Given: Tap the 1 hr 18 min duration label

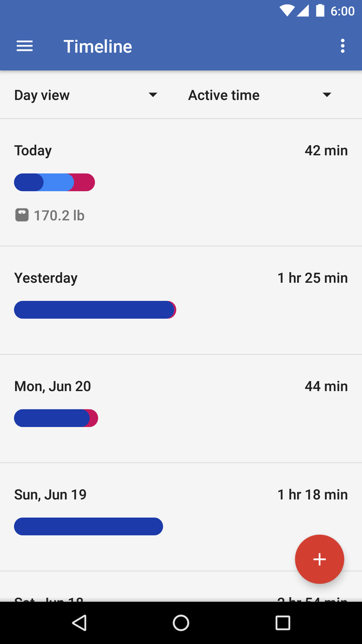Looking at the screenshot, I should point(312,495).
